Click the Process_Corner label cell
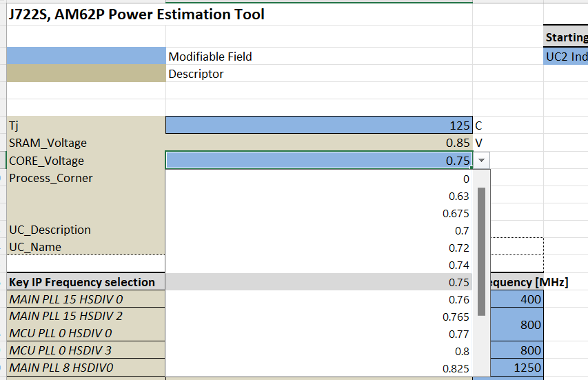 coord(86,178)
